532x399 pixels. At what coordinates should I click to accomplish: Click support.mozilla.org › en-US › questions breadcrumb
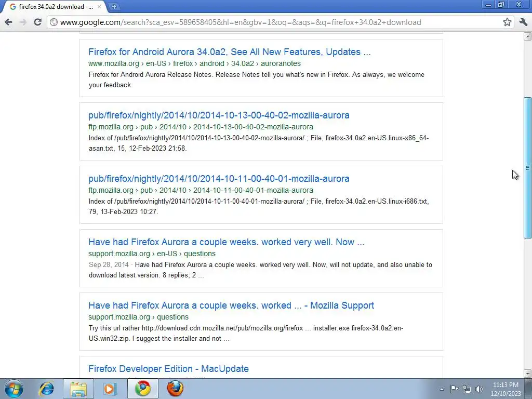click(152, 254)
